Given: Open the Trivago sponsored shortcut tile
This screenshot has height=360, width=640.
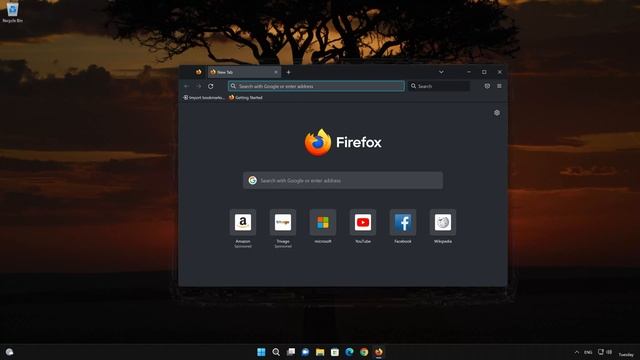Looking at the screenshot, I should [x=283, y=222].
